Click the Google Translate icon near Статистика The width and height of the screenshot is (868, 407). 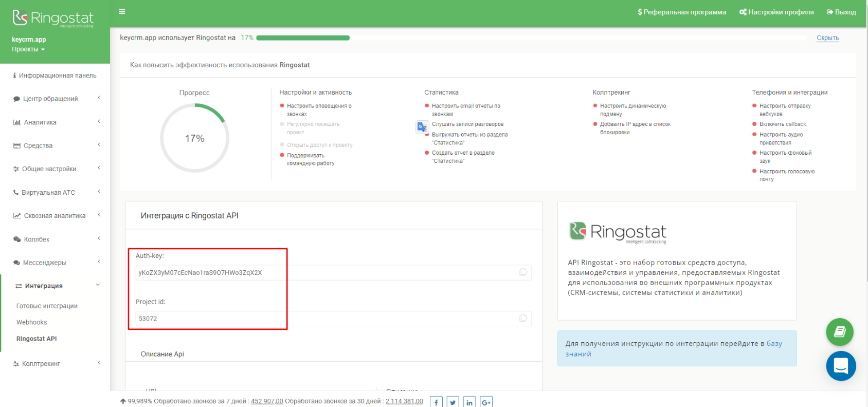(x=422, y=127)
